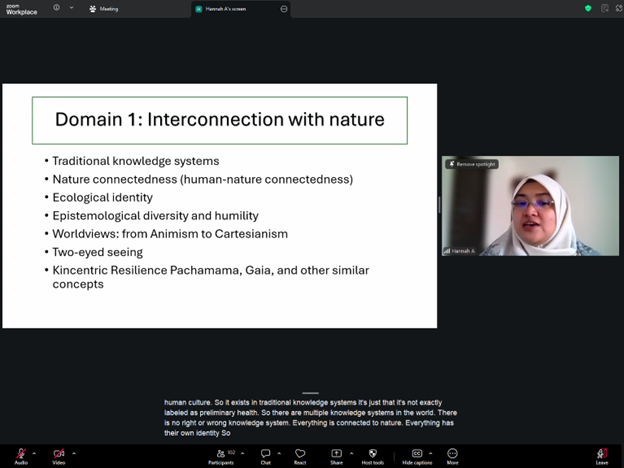Click Remove spotlight on Hannah's video

(472, 163)
